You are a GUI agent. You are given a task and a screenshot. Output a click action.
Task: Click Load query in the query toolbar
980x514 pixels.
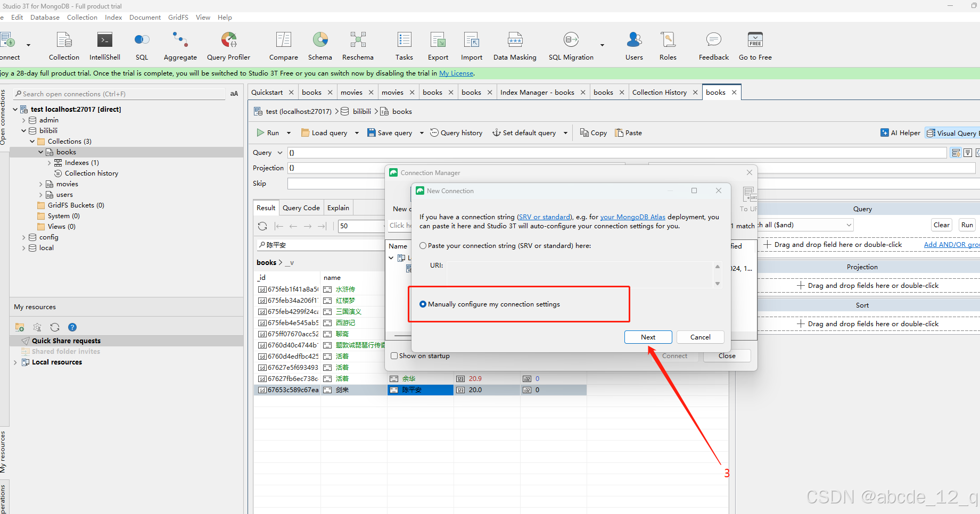(x=324, y=132)
